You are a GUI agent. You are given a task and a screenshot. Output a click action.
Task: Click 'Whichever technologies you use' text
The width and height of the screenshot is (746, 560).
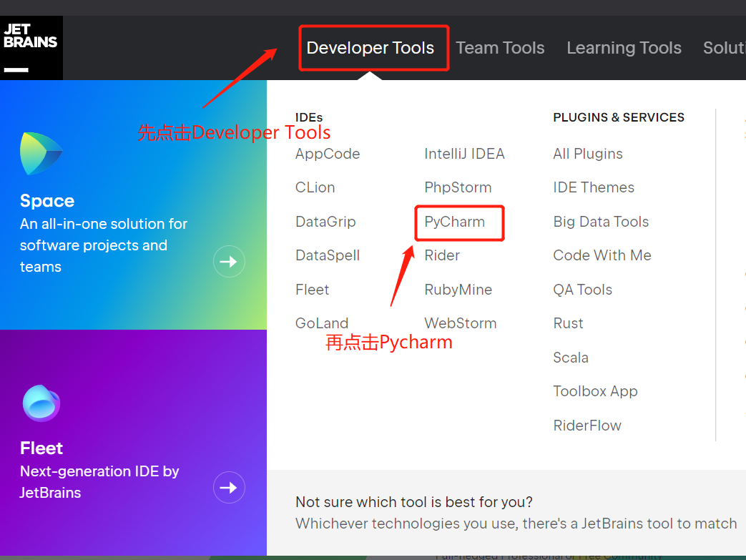coord(516,524)
